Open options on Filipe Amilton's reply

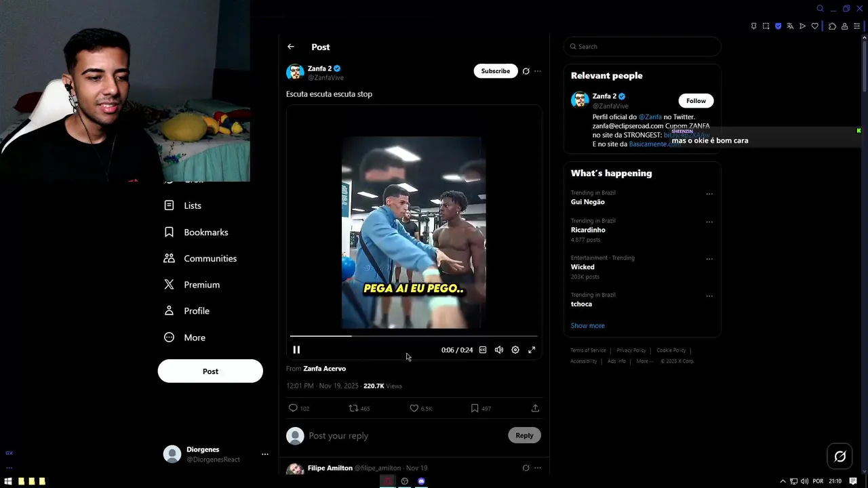[x=538, y=468]
